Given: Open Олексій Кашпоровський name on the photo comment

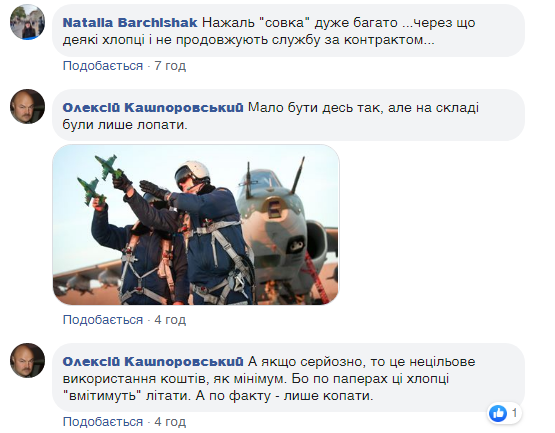Looking at the screenshot, I should 153,108.
